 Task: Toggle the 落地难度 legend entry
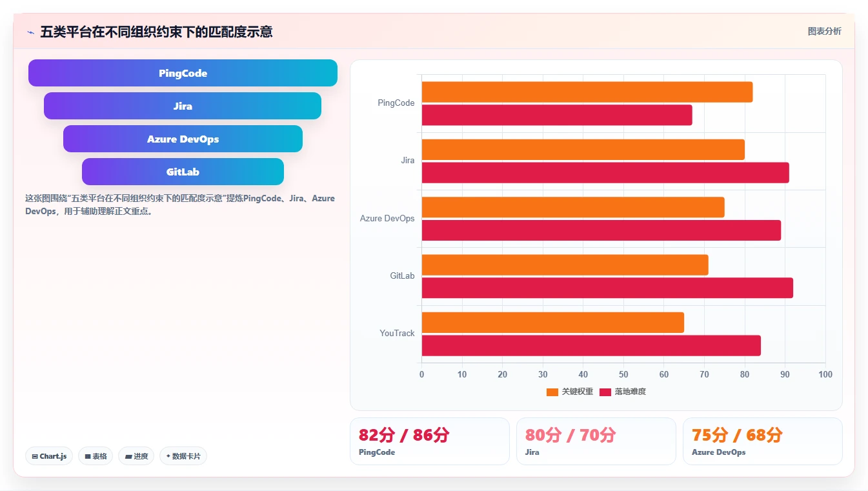tap(623, 392)
